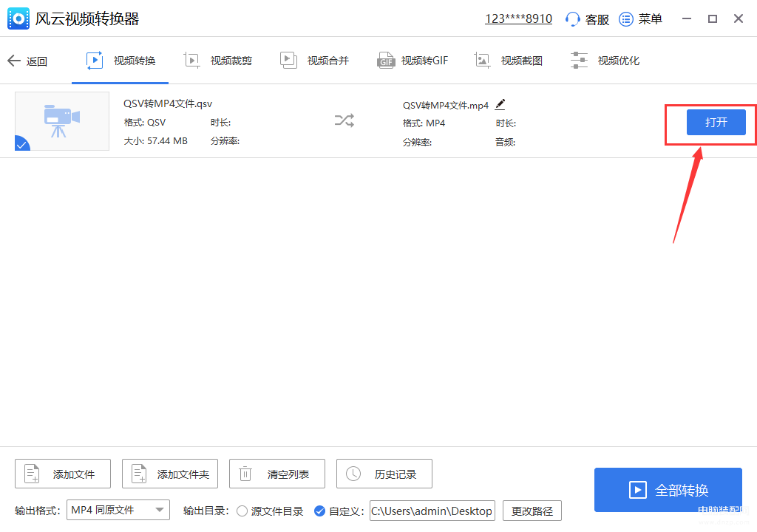757x532 pixels.
Task: Click the 格式: QSV label
Action: point(145,123)
